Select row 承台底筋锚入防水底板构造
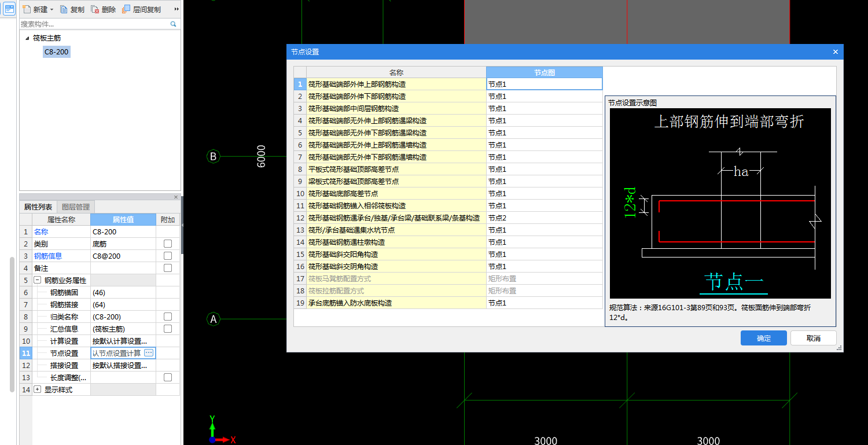 click(396, 303)
